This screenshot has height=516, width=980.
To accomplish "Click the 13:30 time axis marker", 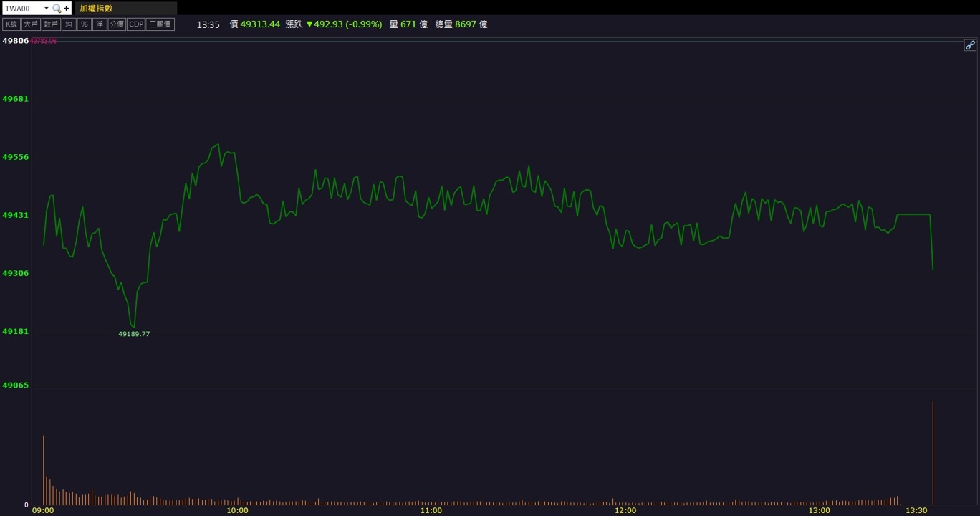I will (916, 511).
